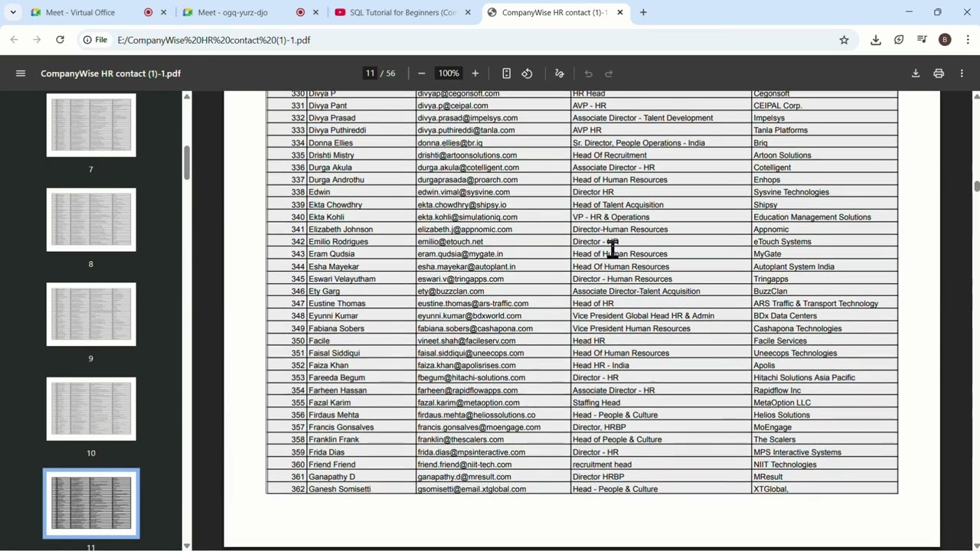
Task: Close the CompanyWise HR contact tab
Action: 620,12
